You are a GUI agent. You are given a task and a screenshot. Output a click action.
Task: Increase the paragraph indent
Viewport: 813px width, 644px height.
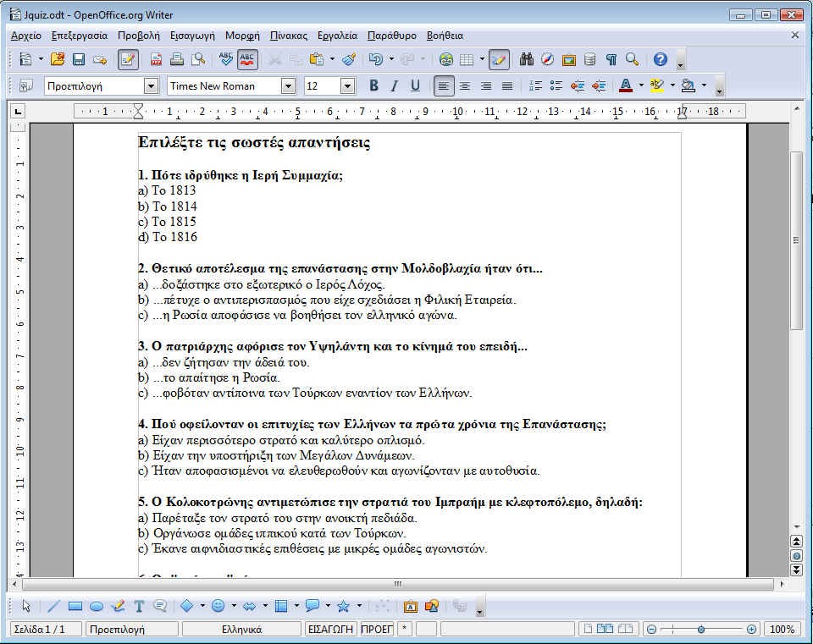[x=599, y=85]
